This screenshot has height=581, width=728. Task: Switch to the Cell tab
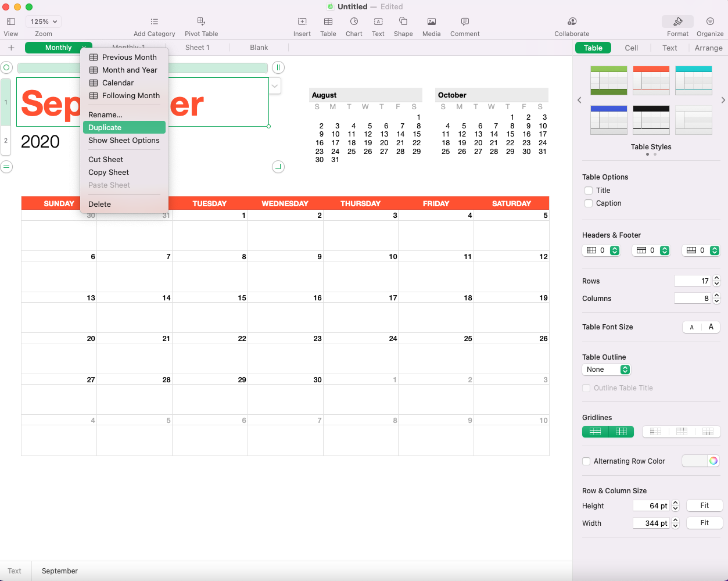(631, 48)
